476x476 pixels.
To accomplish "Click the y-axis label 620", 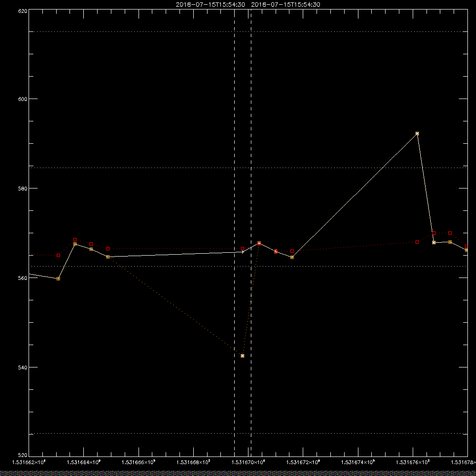I will (23, 10).
